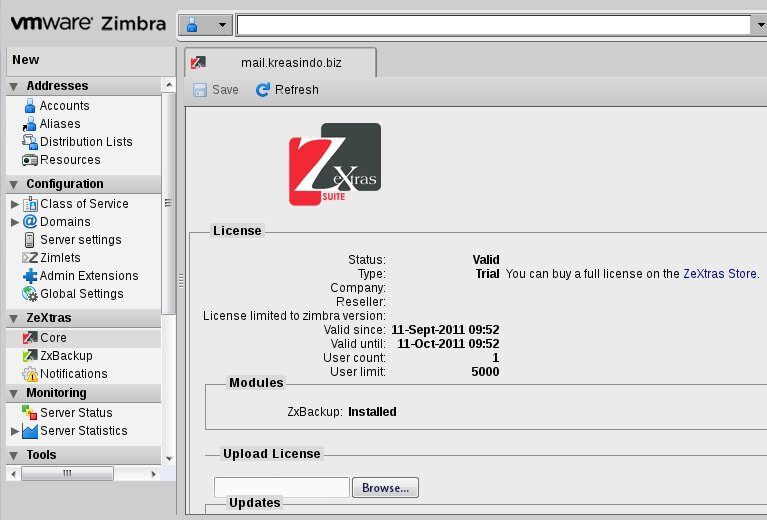Click the VMware Zimbra logo
The height and width of the screenshot is (520, 767).
[89, 23]
